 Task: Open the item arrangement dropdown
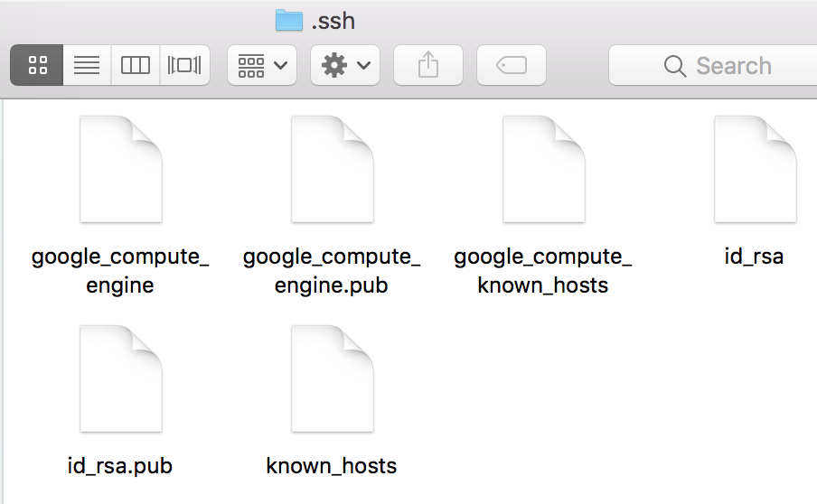[x=262, y=65]
